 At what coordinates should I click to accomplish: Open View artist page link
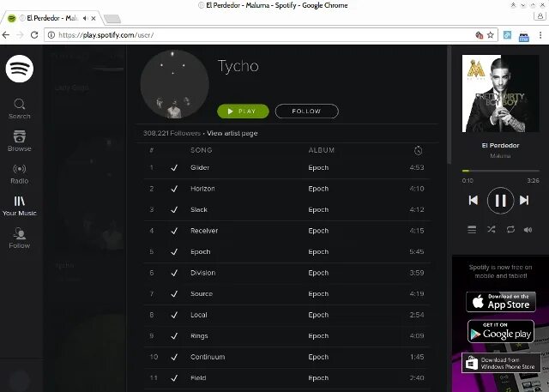click(x=232, y=133)
